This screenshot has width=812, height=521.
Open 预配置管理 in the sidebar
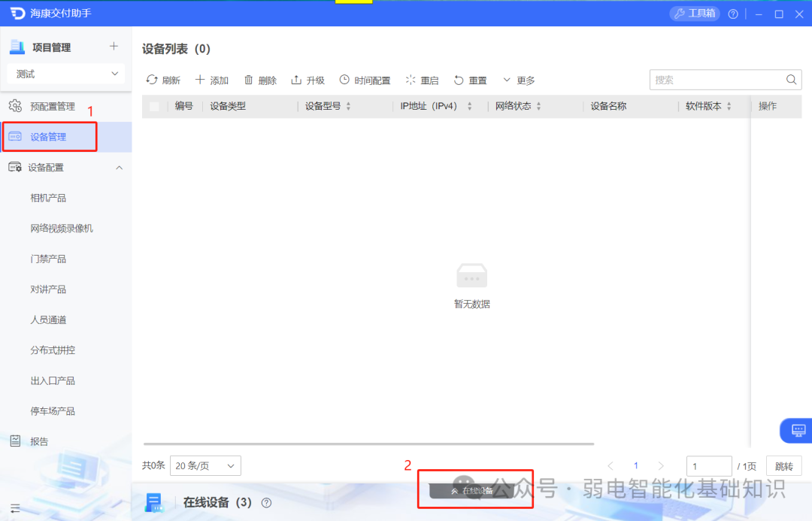(x=52, y=107)
